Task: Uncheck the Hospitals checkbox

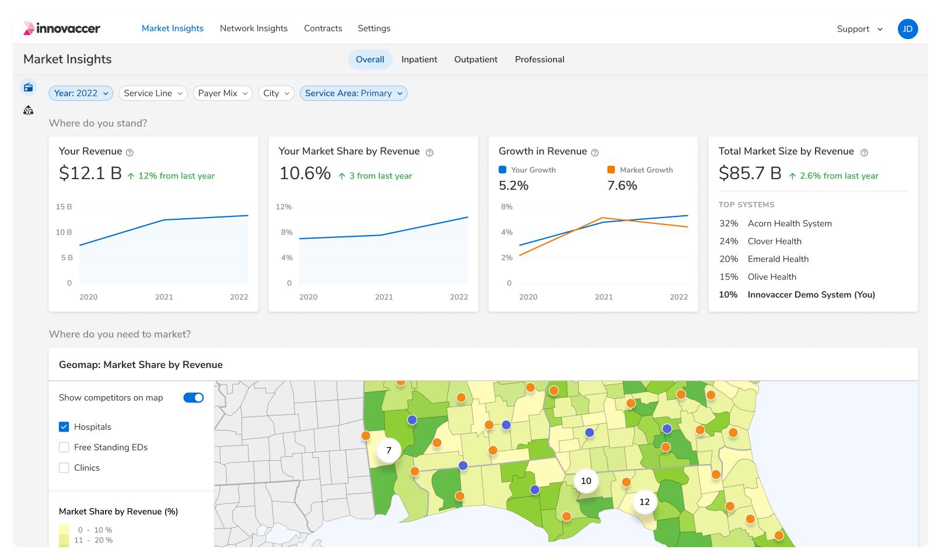Action: point(64,427)
